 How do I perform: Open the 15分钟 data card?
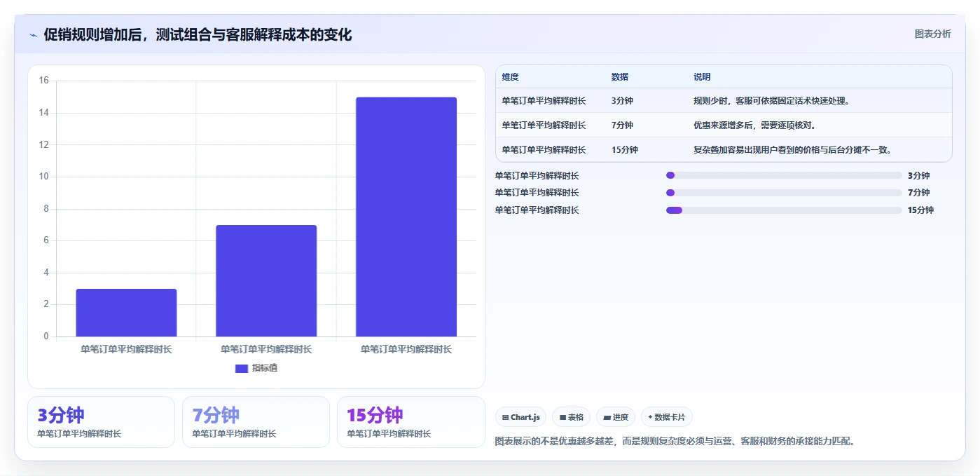pos(410,422)
